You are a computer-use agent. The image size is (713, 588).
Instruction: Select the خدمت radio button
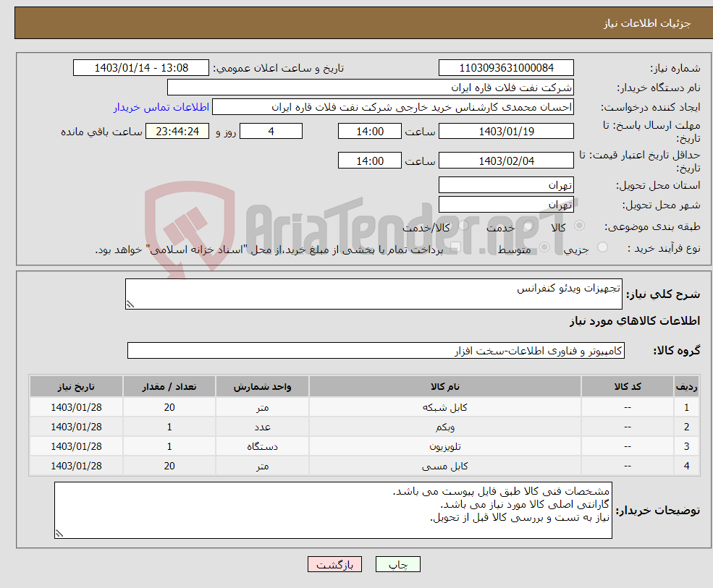click(528, 226)
